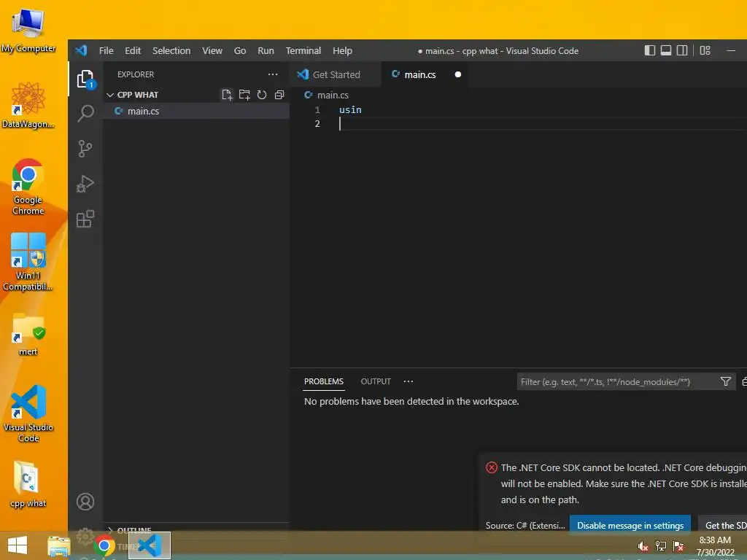Select the Visual Studio Code desktop shortcut
The image size is (747, 560).
(28, 414)
